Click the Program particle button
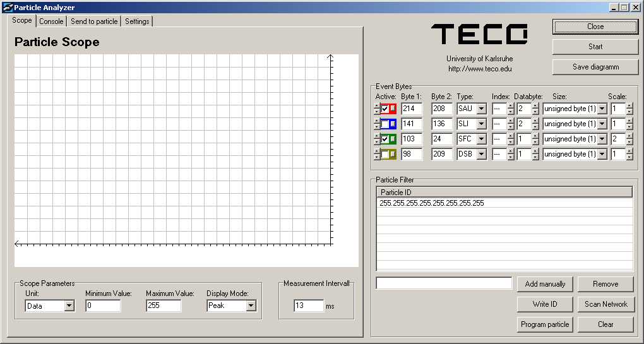644x344 pixels. click(545, 324)
